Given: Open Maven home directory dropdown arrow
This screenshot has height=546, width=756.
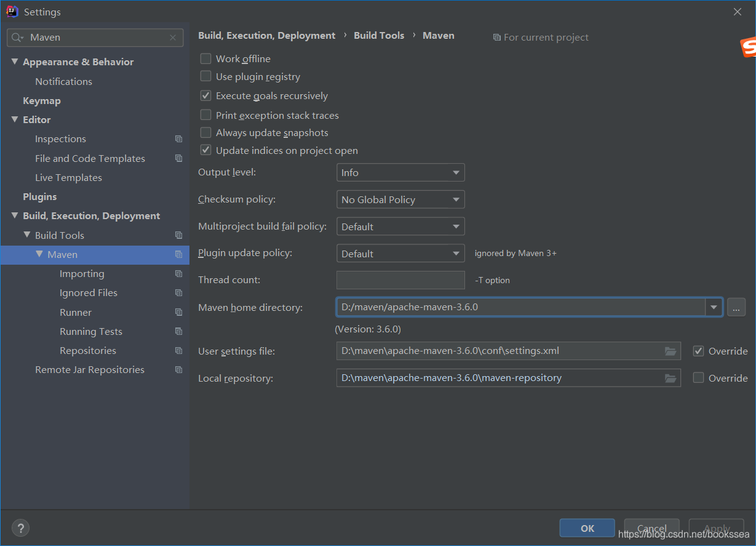Looking at the screenshot, I should (714, 307).
